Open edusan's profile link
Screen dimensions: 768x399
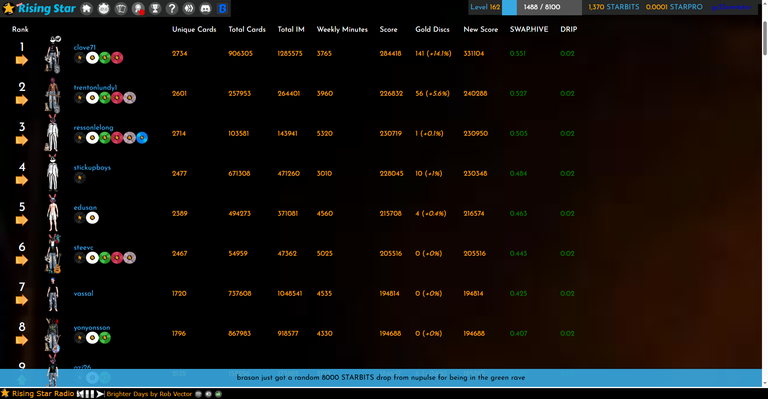[85, 208]
